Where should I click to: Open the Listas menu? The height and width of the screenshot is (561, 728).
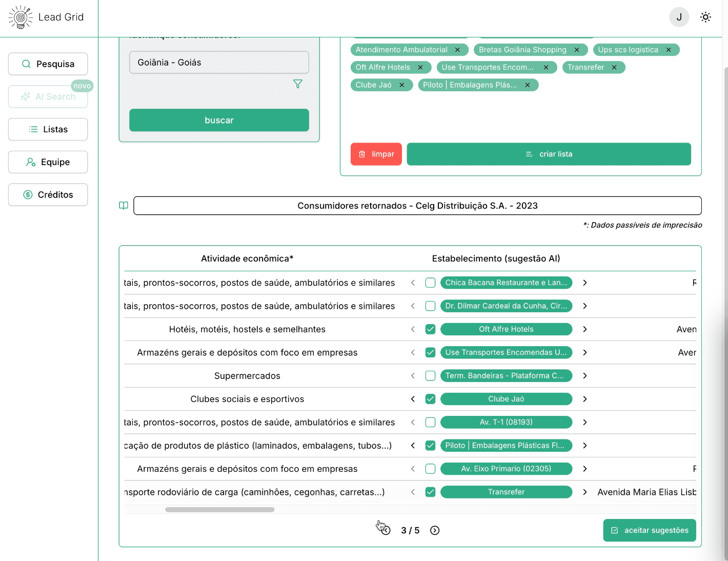48,129
